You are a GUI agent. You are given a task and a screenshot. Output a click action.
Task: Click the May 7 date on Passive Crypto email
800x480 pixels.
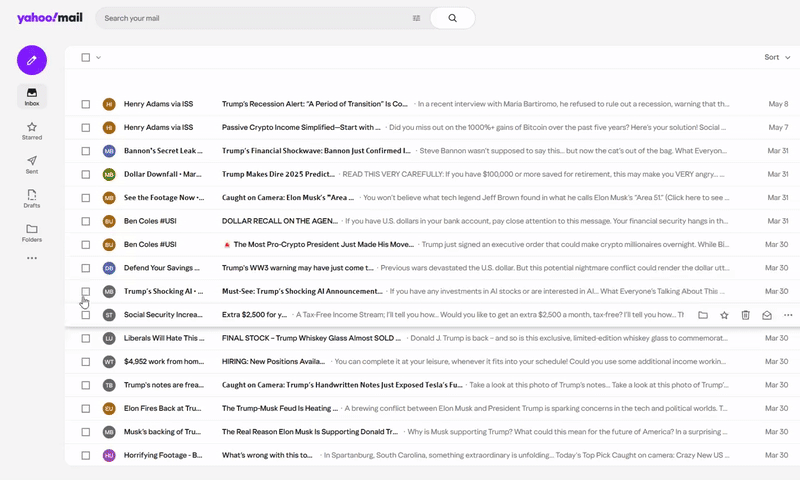click(778, 128)
